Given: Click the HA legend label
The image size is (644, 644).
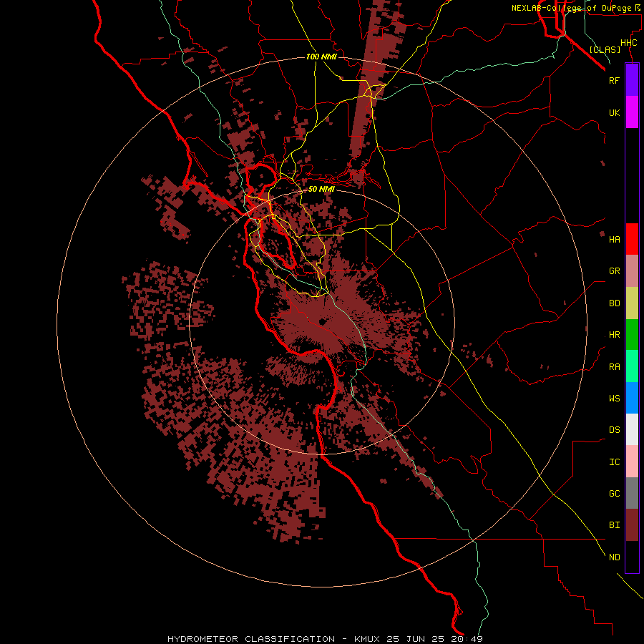Looking at the screenshot, I should [614, 239].
